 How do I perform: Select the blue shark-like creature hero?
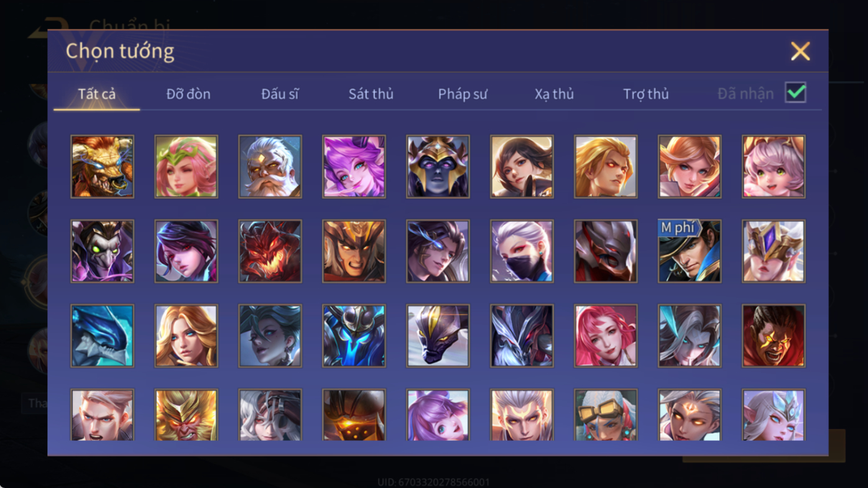[102, 336]
